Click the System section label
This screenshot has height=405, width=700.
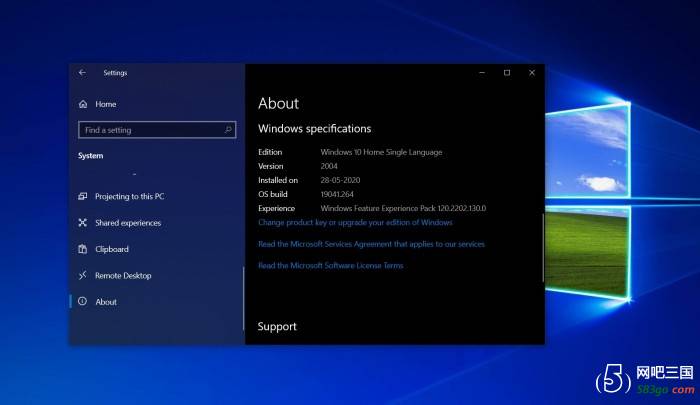point(91,155)
